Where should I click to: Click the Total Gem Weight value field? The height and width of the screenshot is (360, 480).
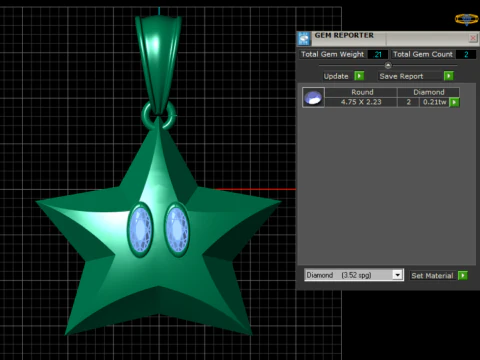pyautogui.click(x=378, y=54)
